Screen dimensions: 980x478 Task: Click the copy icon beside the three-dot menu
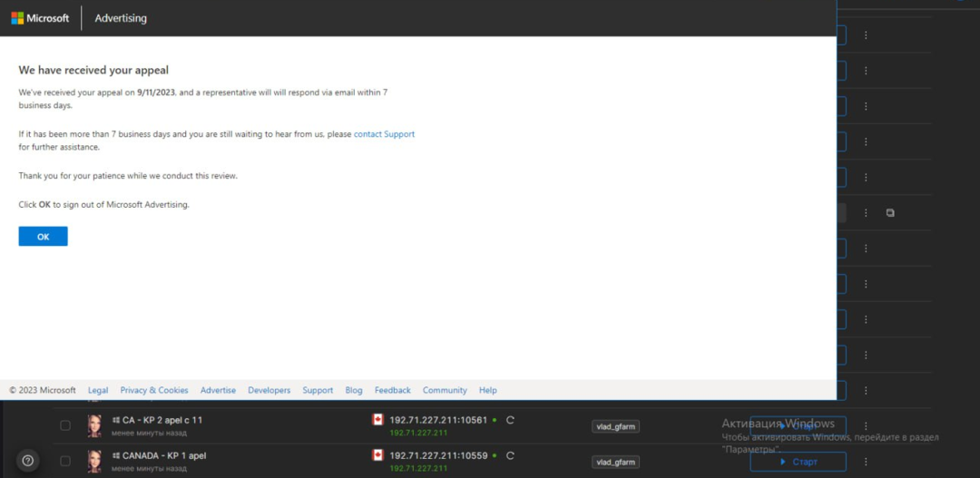pyautogui.click(x=890, y=213)
